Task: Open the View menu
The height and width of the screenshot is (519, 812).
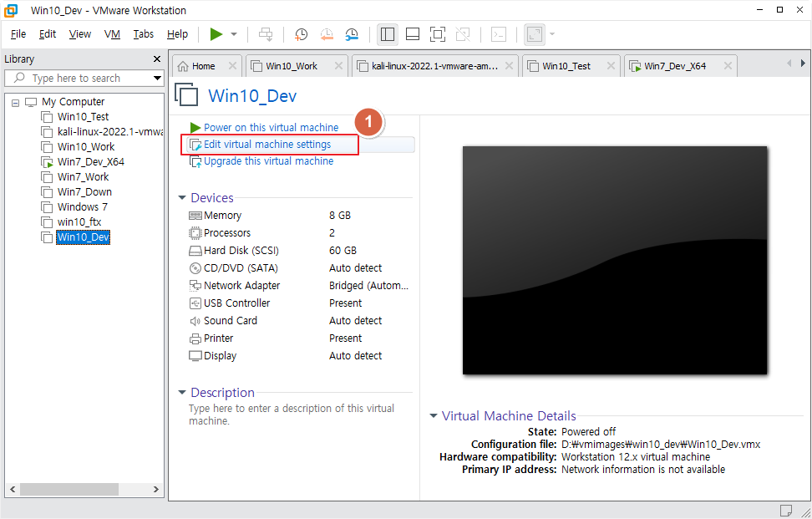Action: click(80, 34)
